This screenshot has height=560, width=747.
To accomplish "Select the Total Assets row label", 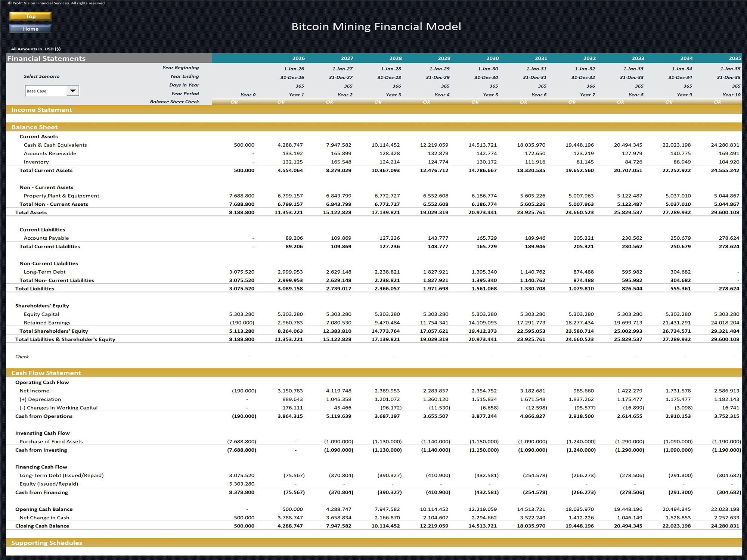I will coord(31,212).
